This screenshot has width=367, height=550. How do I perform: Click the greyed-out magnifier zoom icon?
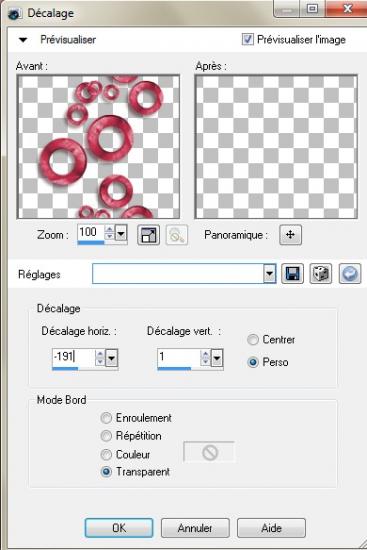(176, 235)
